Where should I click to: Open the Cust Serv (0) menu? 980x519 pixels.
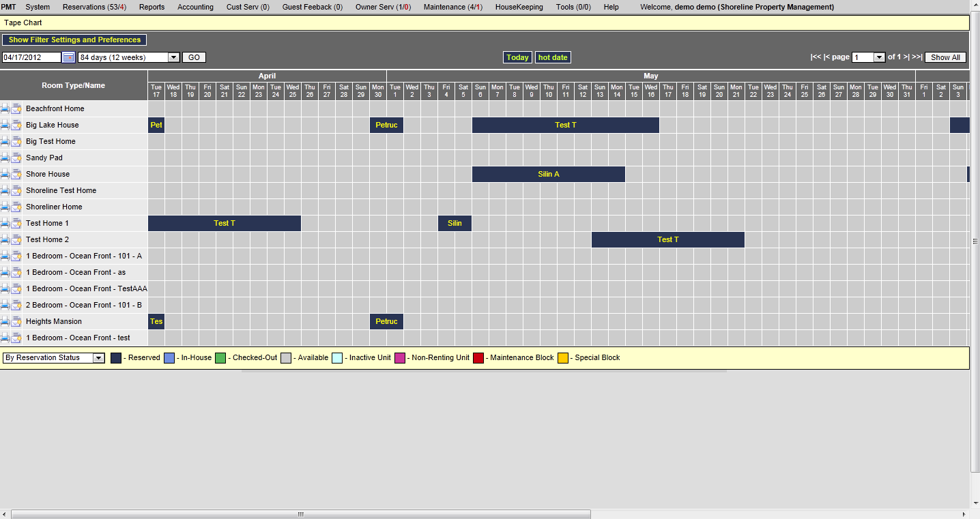pos(248,7)
